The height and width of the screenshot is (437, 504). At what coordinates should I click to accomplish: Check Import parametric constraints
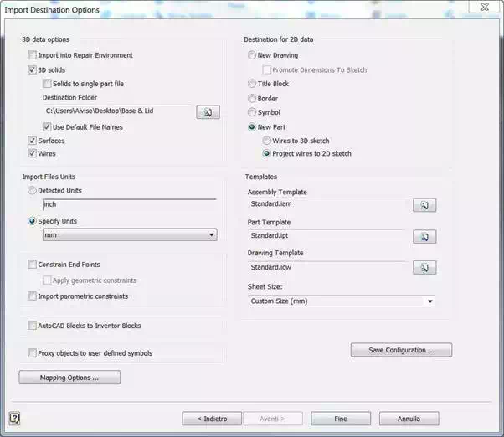32,296
